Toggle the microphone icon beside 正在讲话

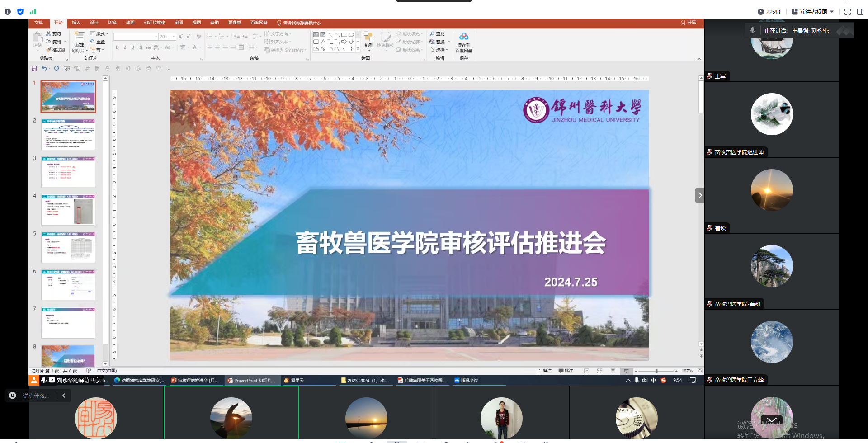coord(753,30)
